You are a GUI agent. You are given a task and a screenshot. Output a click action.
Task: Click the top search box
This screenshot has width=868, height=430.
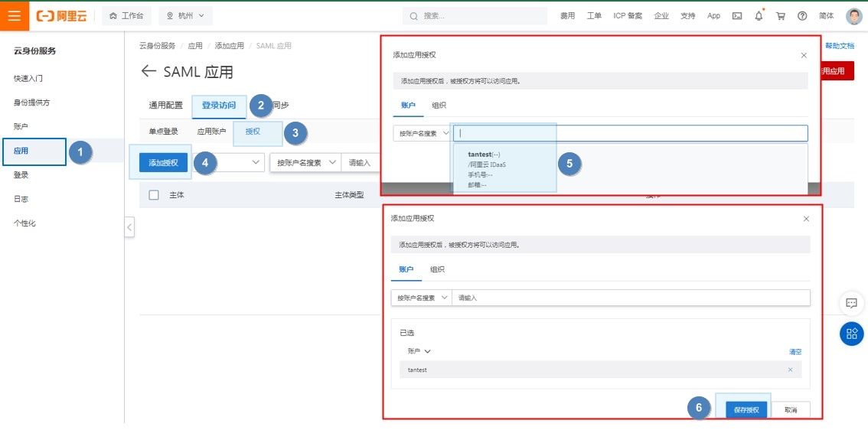pyautogui.click(x=475, y=16)
